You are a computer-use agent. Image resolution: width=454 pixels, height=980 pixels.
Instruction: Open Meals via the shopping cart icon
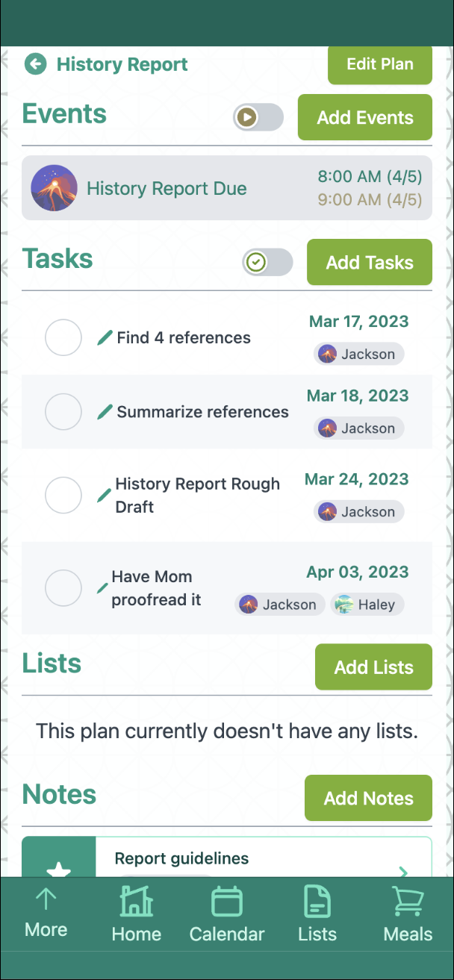click(x=407, y=914)
